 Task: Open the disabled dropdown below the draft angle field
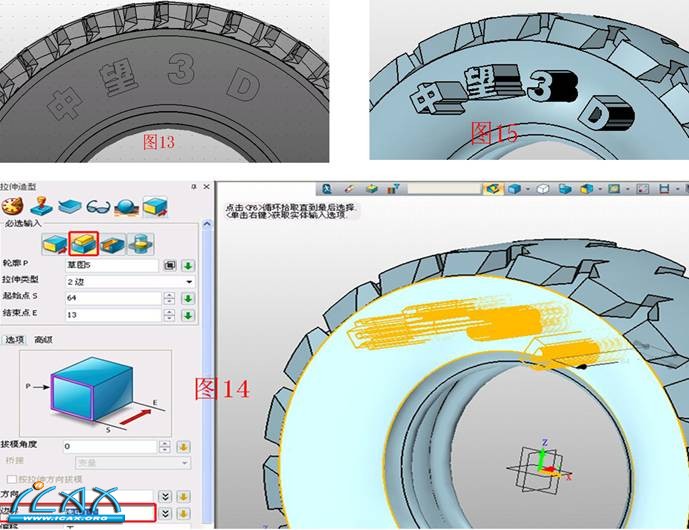pyautogui.click(x=133, y=463)
